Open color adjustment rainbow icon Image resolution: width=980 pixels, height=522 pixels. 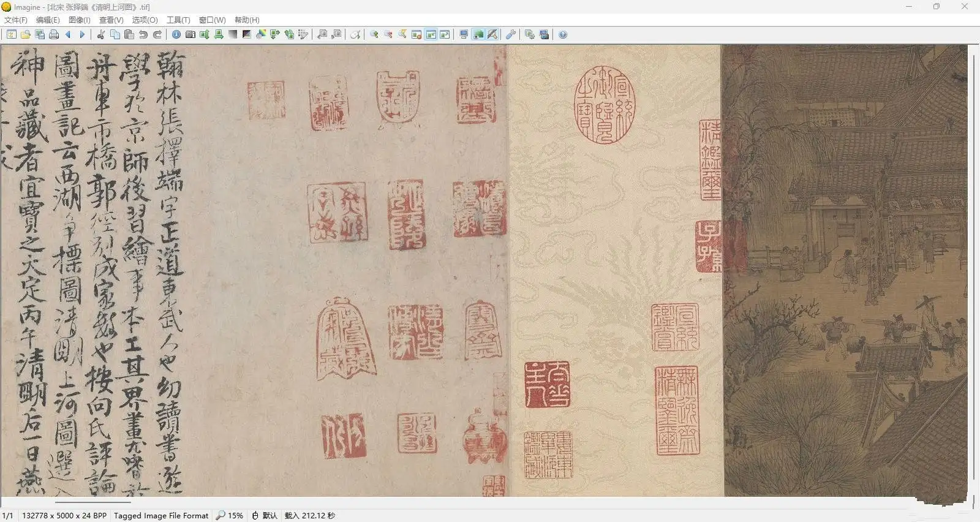(261, 34)
